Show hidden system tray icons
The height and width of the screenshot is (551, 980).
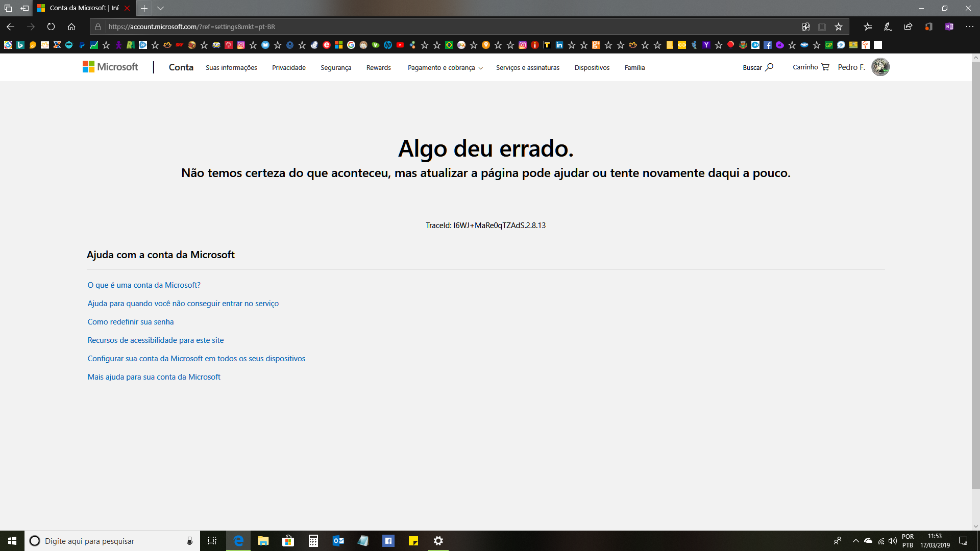(856, 541)
